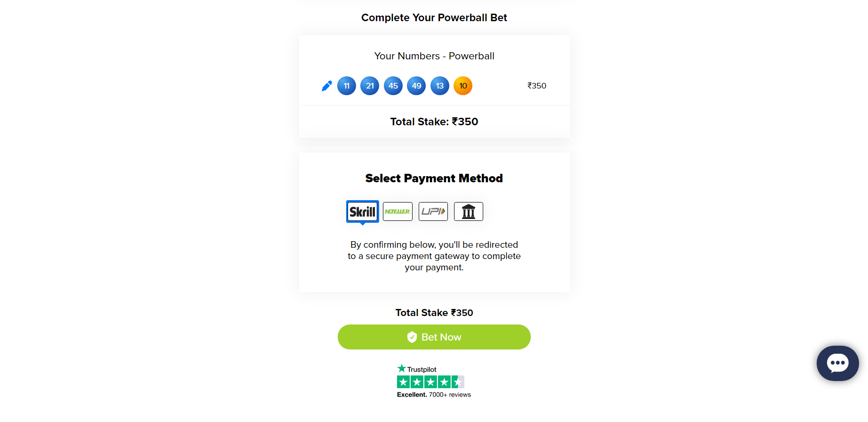The width and height of the screenshot is (868, 422).
Task: Open the live chat bubble
Action: point(837,363)
